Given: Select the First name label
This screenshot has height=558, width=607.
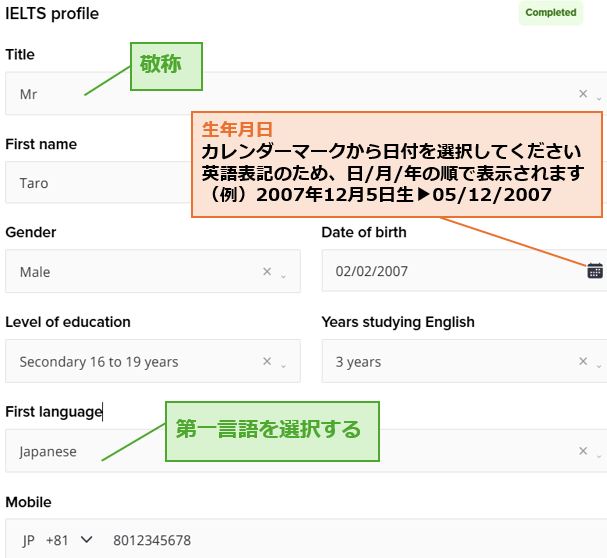Looking at the screenshot, I should click(x=41, y=144).
